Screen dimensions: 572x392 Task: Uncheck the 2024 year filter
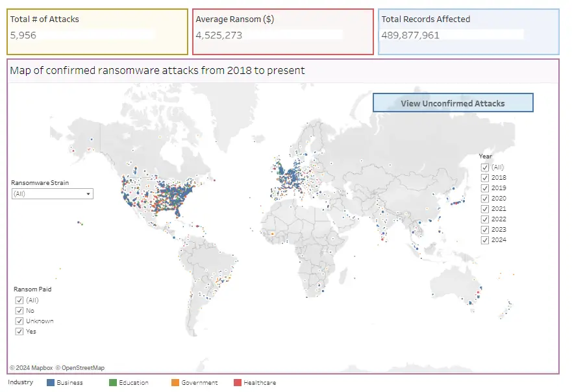coord(485,239)
